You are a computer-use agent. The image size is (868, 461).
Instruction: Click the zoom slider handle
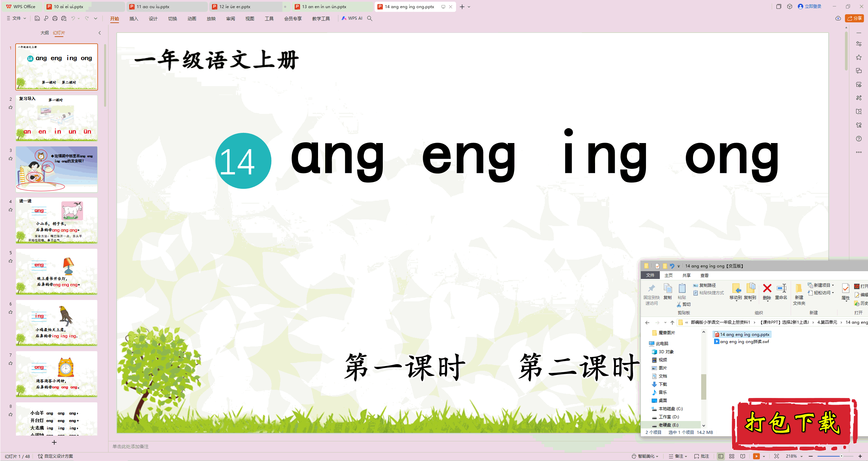point(842,456)
